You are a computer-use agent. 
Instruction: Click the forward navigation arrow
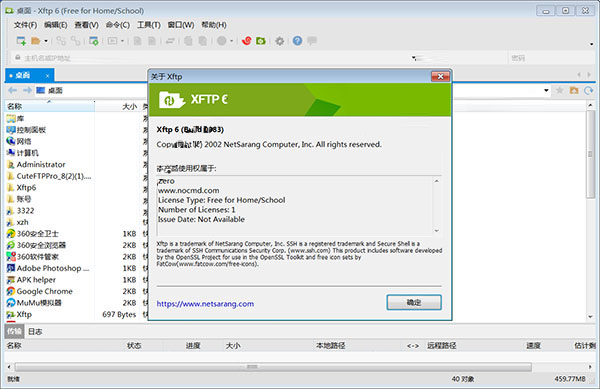(27, 90)
